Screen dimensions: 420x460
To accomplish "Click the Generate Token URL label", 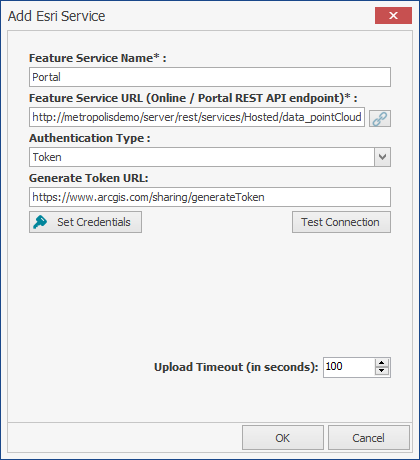I will [88, 178].
